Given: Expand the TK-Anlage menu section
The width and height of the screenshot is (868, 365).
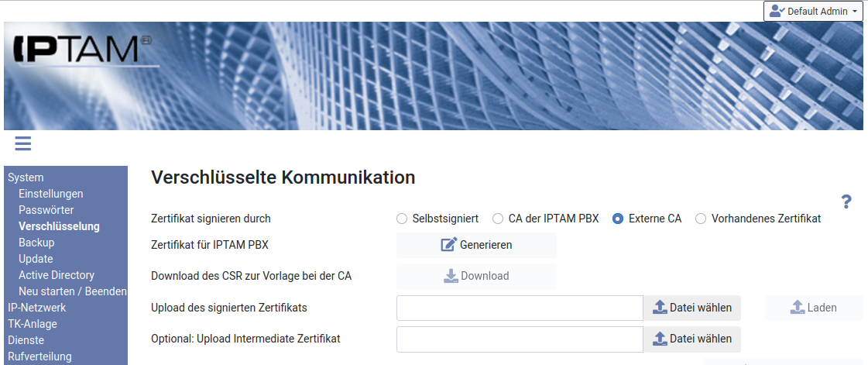Looking at the screenshot, I should click(33, 324).
